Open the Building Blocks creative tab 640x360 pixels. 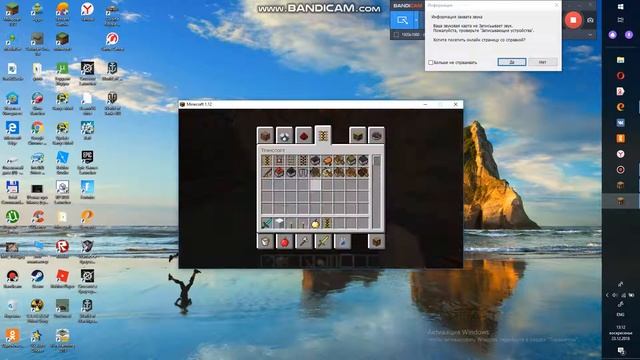coord(265,136)
